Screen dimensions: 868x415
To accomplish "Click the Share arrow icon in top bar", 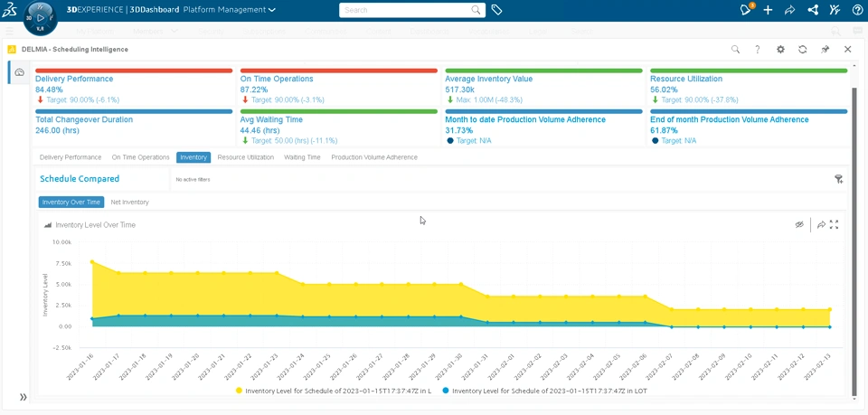I will tap(790, 10).
